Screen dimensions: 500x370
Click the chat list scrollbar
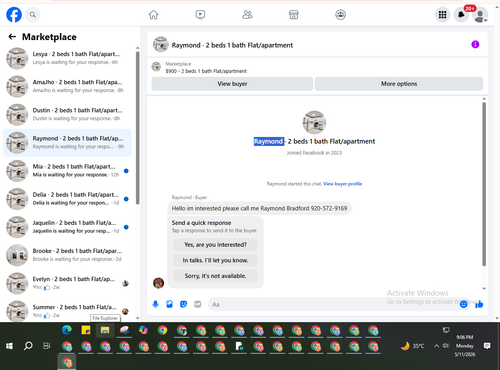(137, 127)
